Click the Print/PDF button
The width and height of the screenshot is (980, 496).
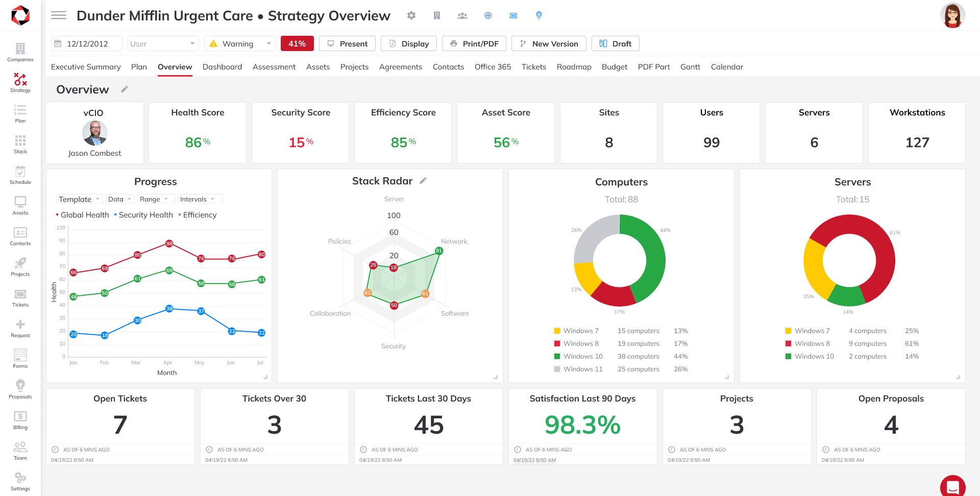pos(474,43)
